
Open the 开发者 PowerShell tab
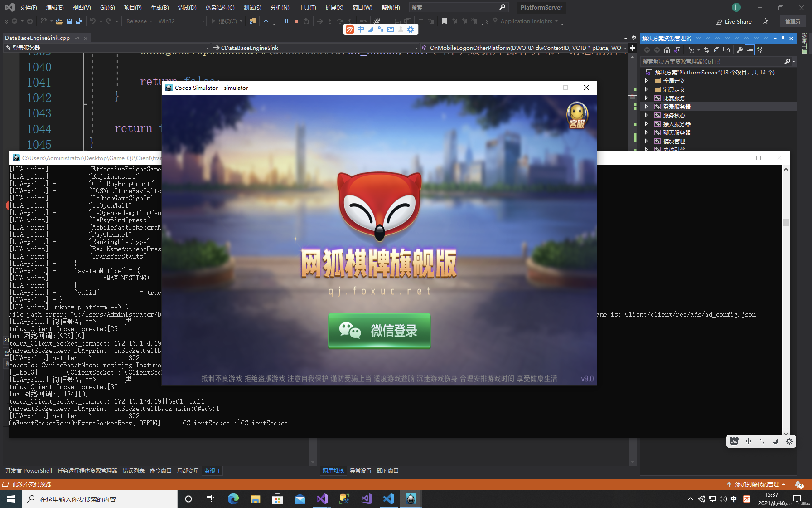(29, 470)
